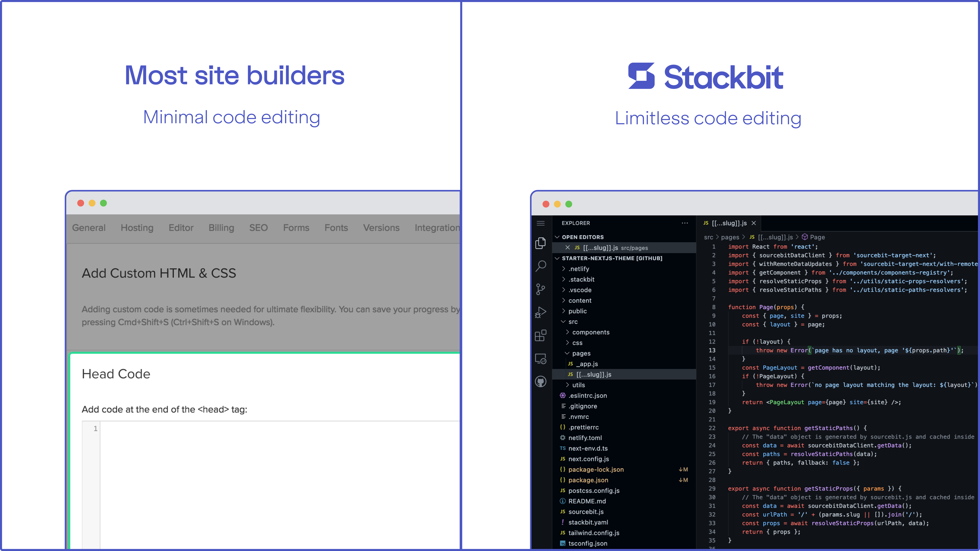This screenshot has width=980, height=551.
Task: Open the GitHub icon in activity bar
Action: point(541,381)
